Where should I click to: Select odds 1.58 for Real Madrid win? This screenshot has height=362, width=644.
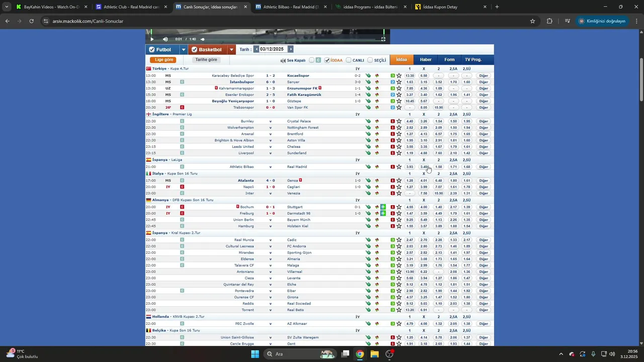click(439, 167)
